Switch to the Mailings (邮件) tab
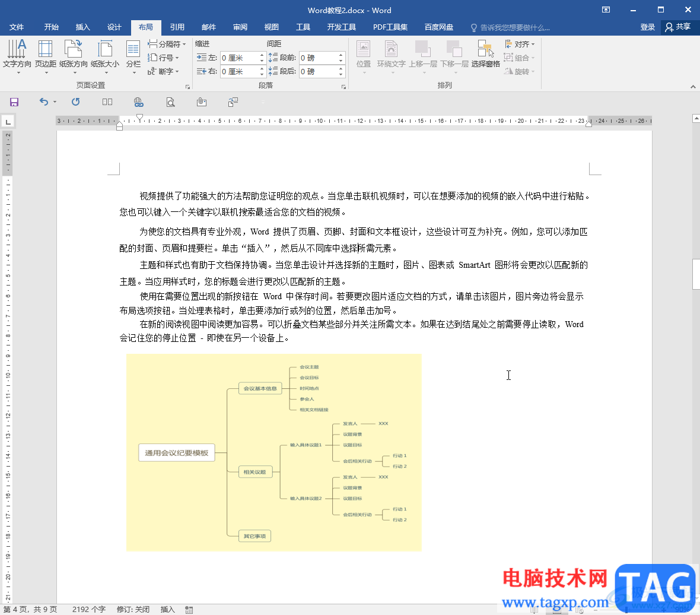This screenshot has height=615, width=700. [208, 27]
